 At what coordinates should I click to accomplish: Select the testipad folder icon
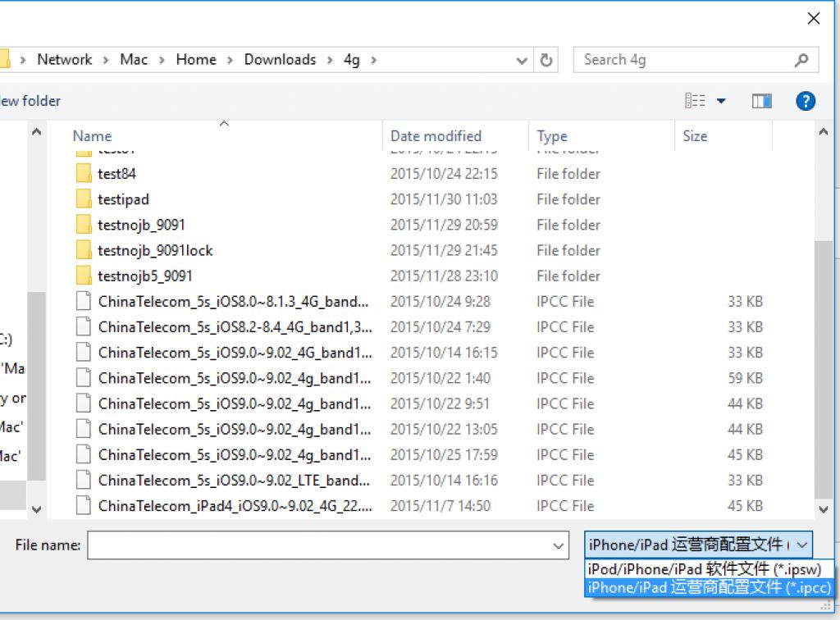[x=83, y=199]
